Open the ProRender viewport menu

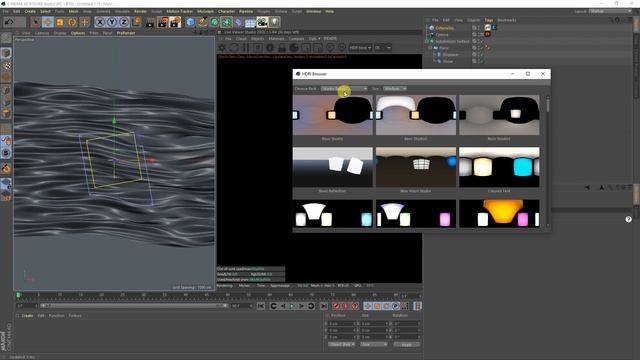[x=126, y=33]
